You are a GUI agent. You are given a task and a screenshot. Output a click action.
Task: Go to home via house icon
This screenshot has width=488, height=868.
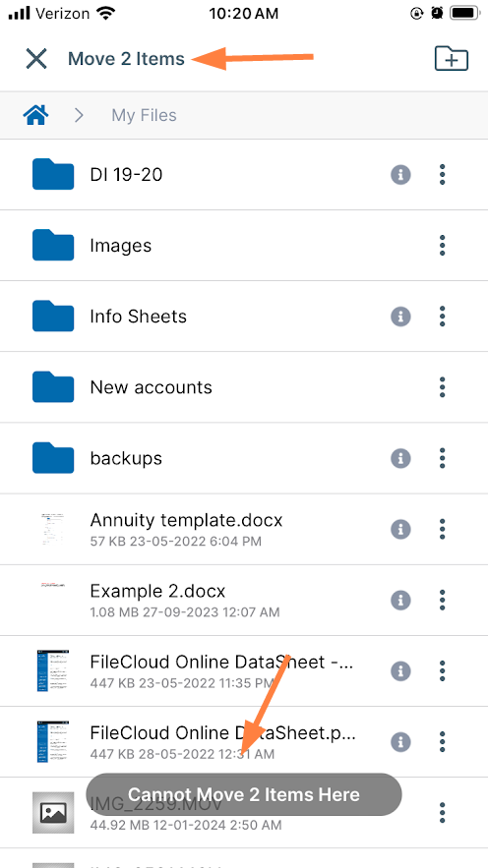coord(36,115)
